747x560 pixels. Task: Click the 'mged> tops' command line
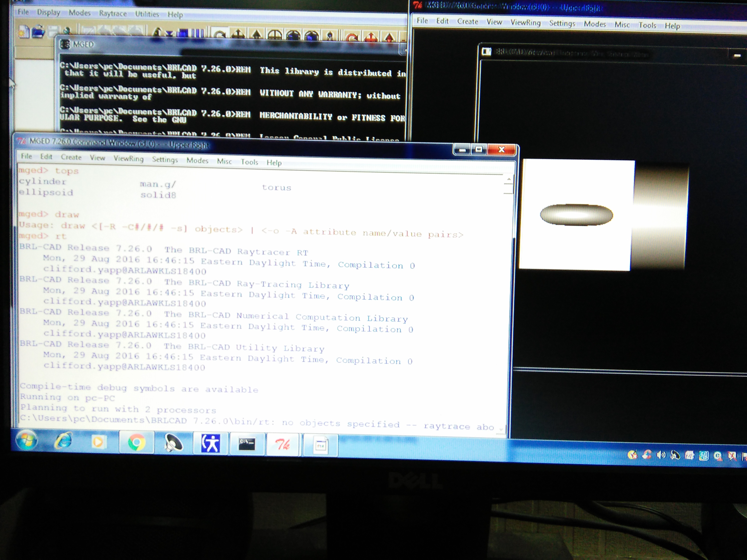point(48,170)
